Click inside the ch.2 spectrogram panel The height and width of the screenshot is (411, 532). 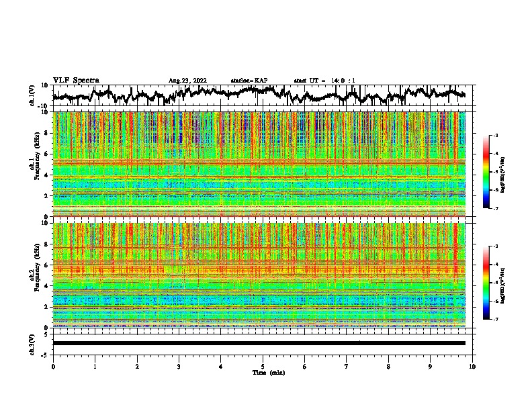259,275
